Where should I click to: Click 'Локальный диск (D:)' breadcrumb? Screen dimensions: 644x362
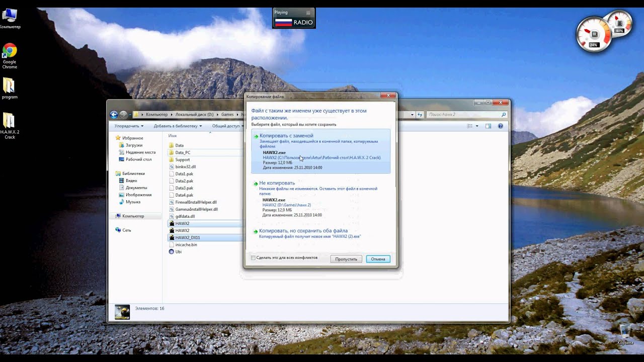coord(194,115)
